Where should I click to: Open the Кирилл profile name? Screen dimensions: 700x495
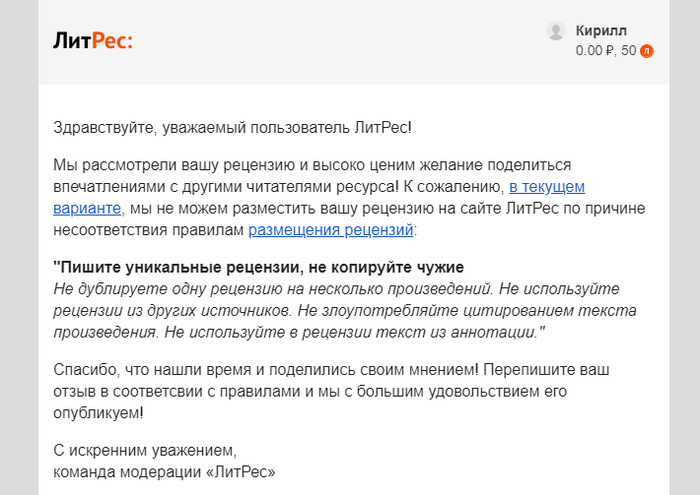coord(602,30)
